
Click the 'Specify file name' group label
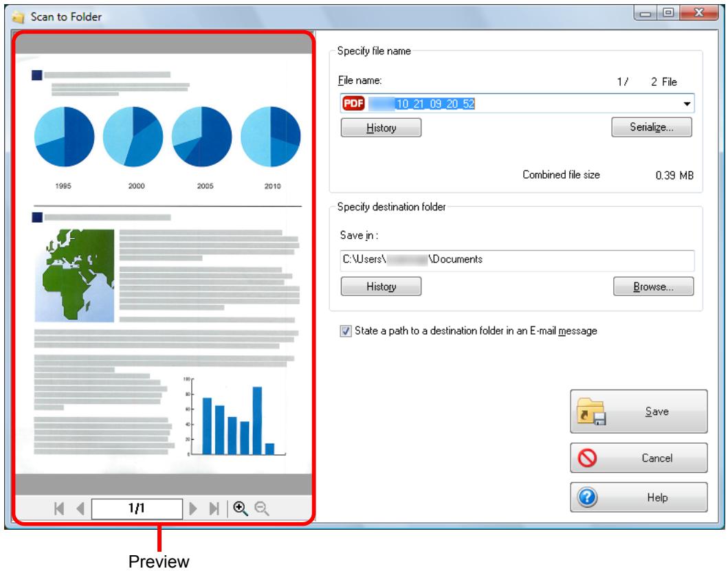374,51
